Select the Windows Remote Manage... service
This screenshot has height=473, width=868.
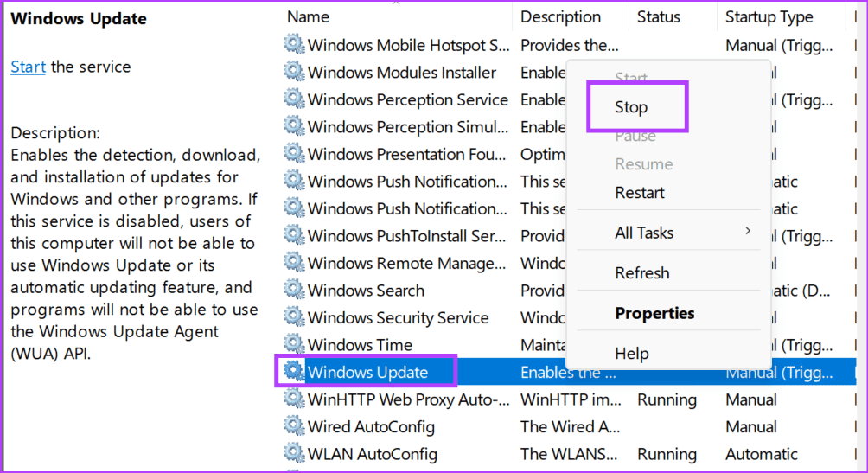click(x=407, y=263)
